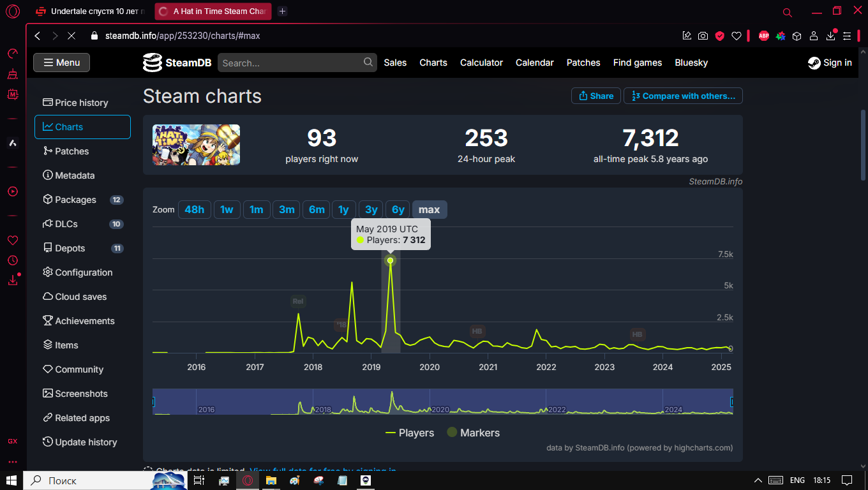The width and height of the screenshot is (868, 490).
Task: Stop page loading with the X button
Action: click(71, 36)
